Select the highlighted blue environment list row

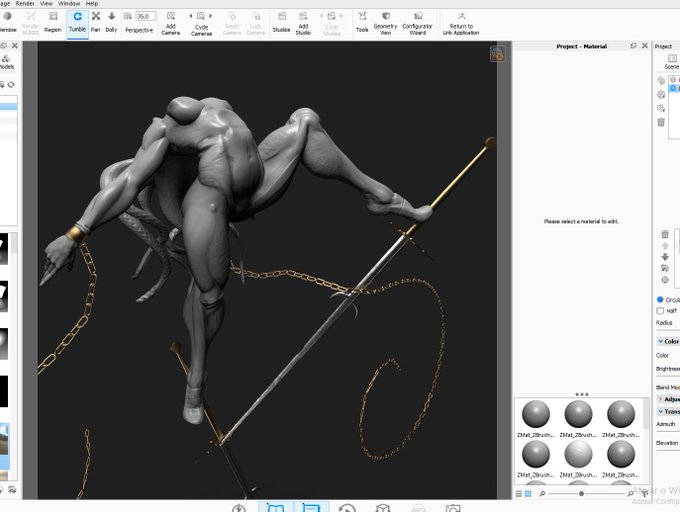674,88
